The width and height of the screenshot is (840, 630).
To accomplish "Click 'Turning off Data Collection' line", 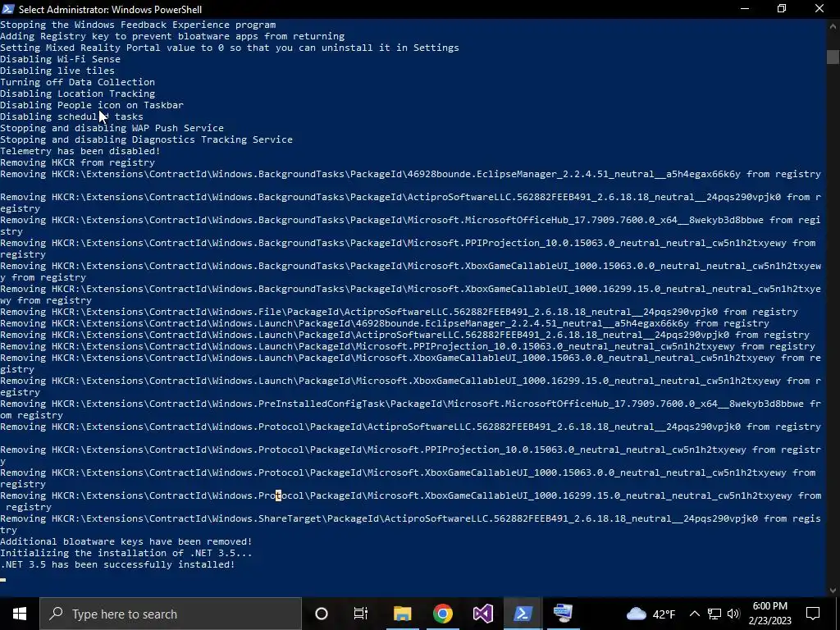I will 78,82.
